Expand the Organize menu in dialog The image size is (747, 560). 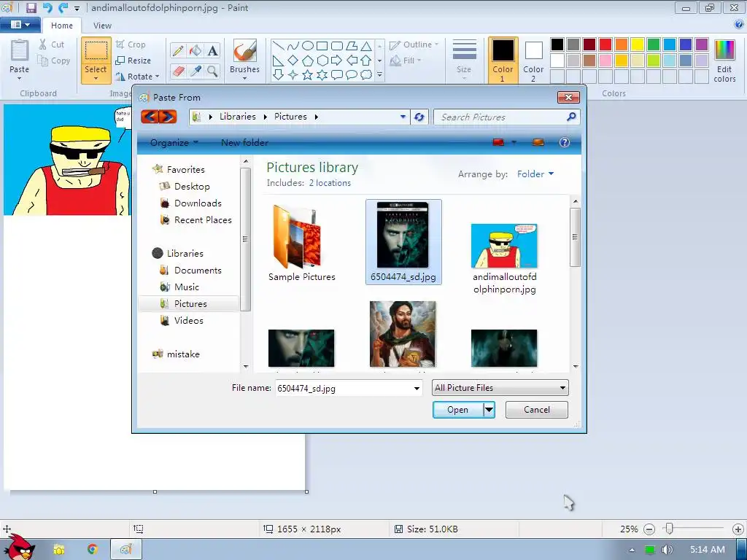(174, 142)
